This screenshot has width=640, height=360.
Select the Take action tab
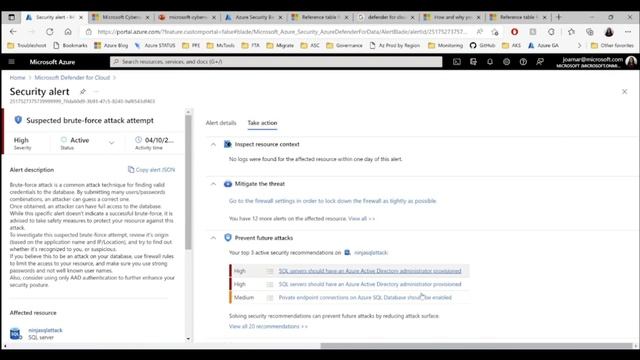click(262, 122)
